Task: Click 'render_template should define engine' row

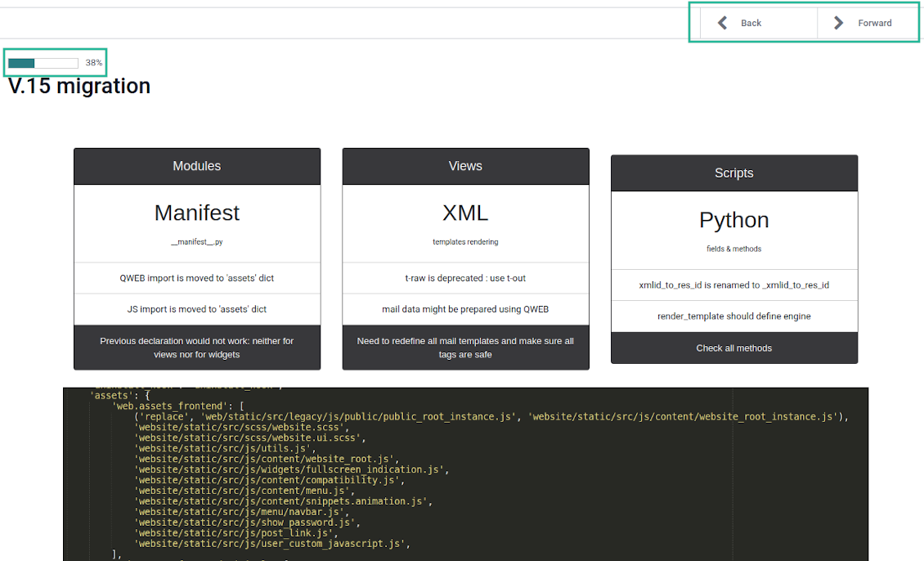Action: (734, 316)
